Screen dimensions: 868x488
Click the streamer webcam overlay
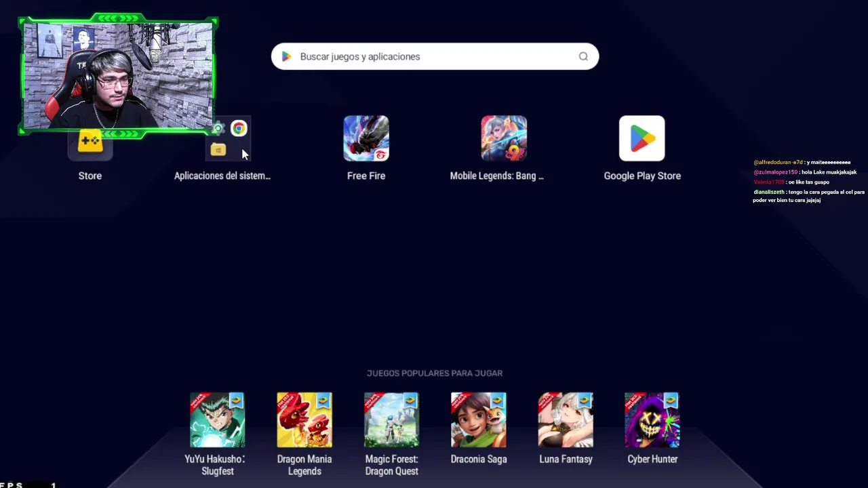click(x=118, y=75)
